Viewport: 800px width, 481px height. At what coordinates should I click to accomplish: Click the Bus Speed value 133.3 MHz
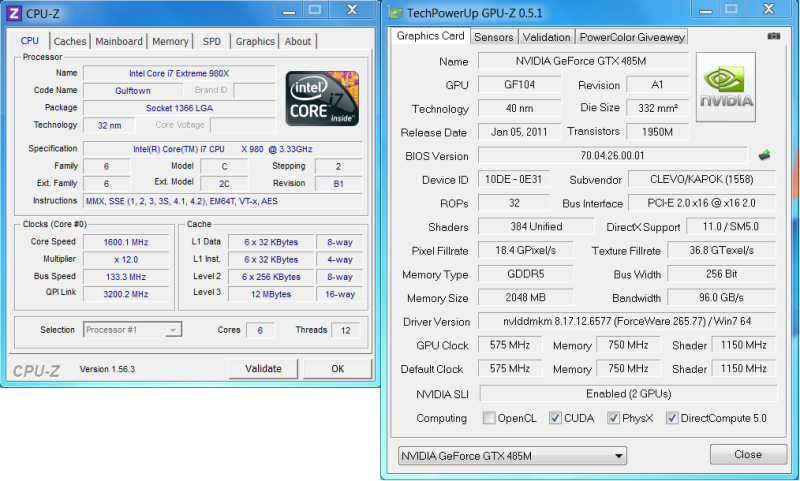126,277
